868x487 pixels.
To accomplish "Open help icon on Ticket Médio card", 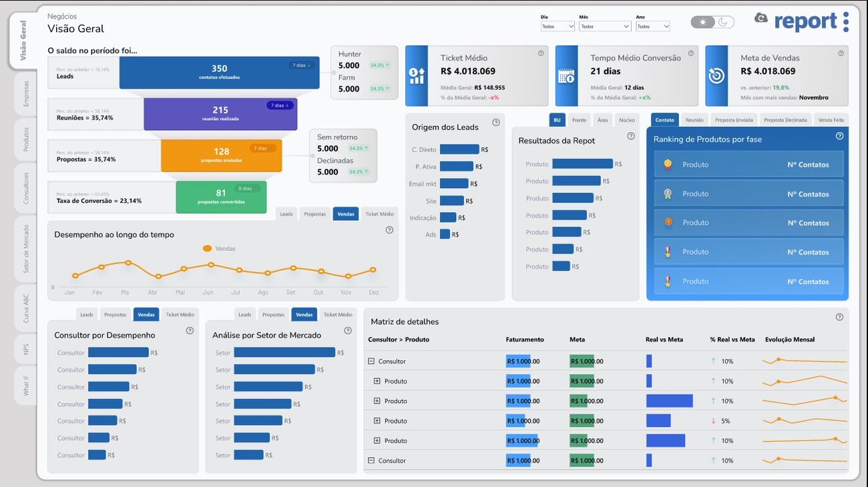I will [x=541, y=53].
